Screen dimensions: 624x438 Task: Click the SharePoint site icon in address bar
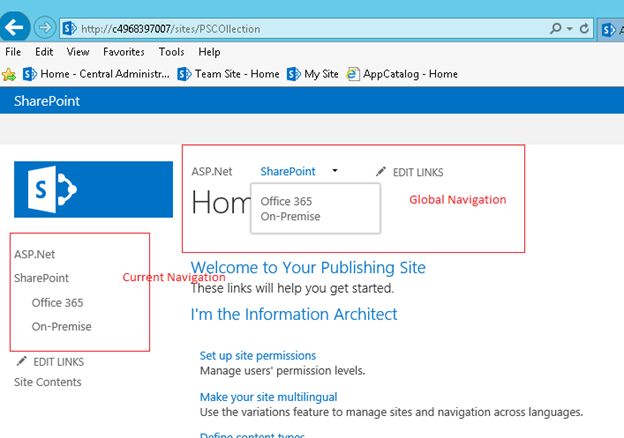(x=69, y=29)
